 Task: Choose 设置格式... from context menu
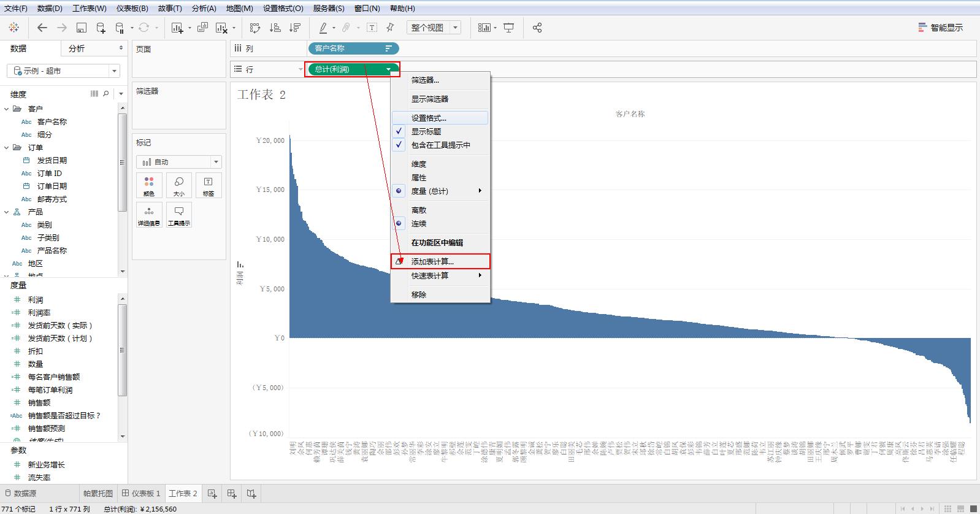click(x=440, y=118)
